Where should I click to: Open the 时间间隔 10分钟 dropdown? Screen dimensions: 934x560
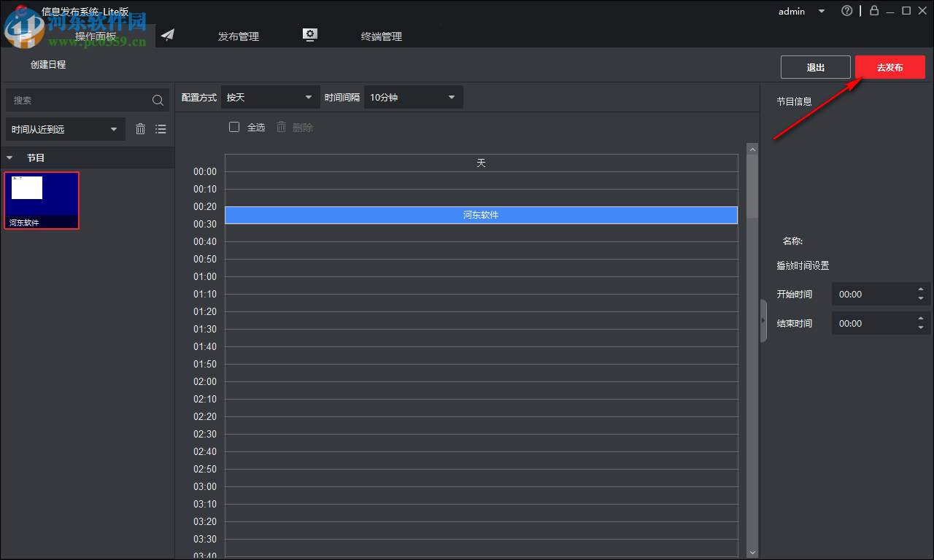click(413, 96)
